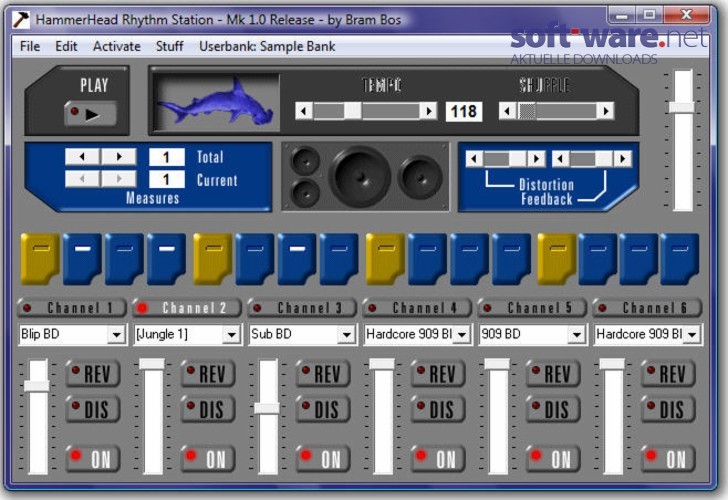Increase shuffle with the right arrow
Viewport: 728px width, 500px height.
(605, 111)
